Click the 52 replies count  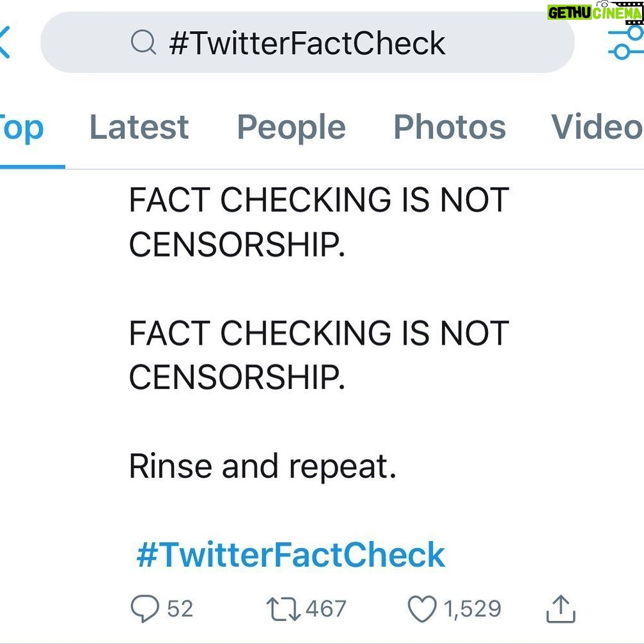[180, 609]
